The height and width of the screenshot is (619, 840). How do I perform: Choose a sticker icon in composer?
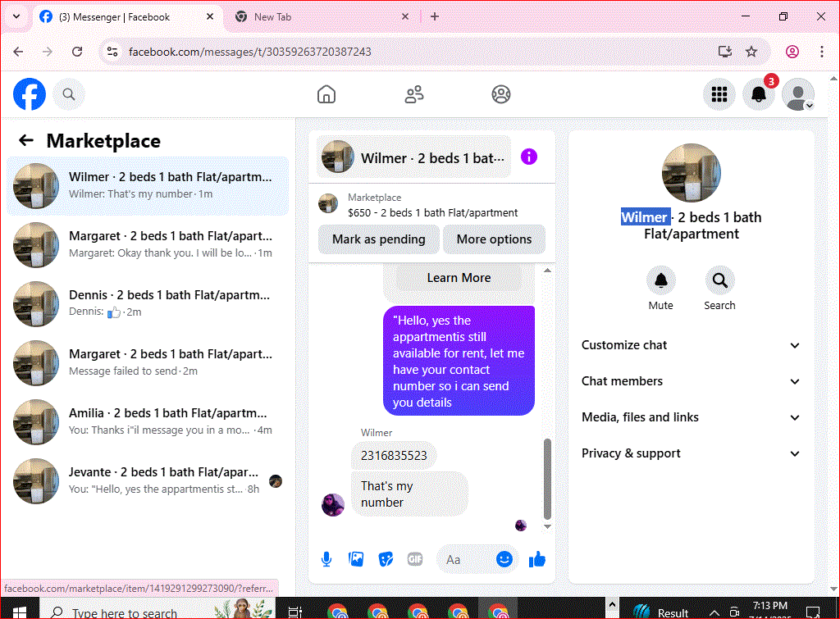point(386,560)
